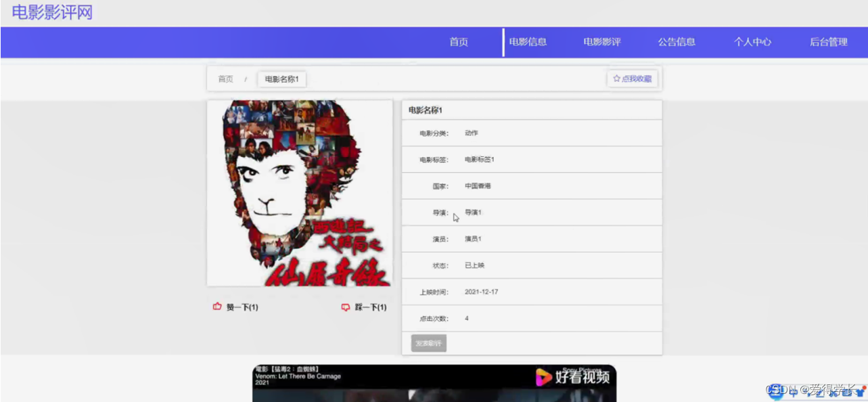
Task: Click the 点击次数 label
Action: [x=434, y=319]
